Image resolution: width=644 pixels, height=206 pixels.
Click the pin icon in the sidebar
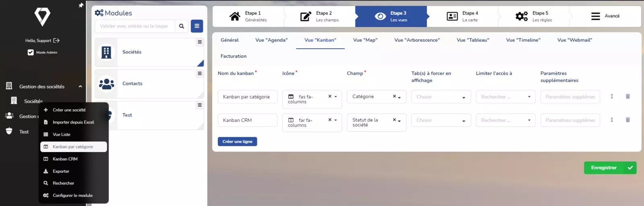click(81, 5)
